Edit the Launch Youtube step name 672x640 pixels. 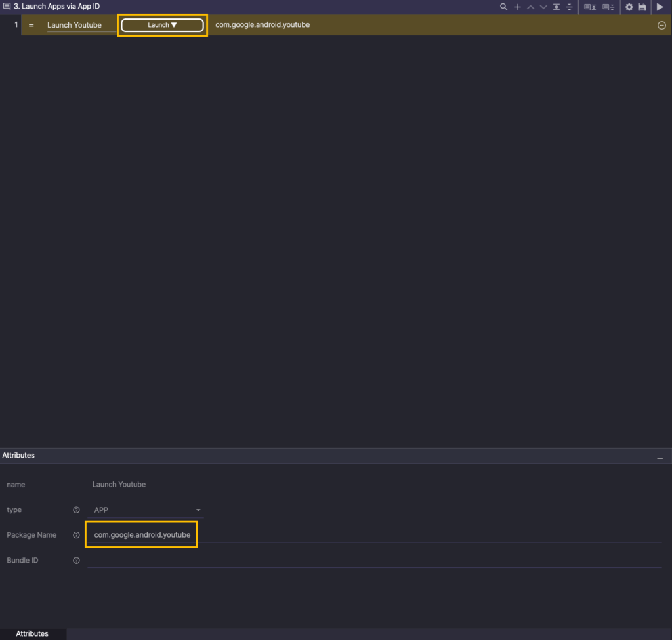pos(75,25)
